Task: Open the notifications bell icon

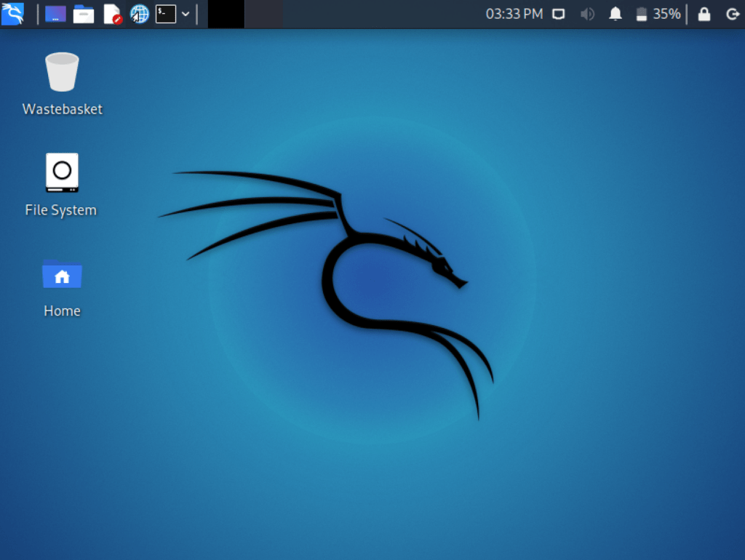Action: click(x=615, y=15)
